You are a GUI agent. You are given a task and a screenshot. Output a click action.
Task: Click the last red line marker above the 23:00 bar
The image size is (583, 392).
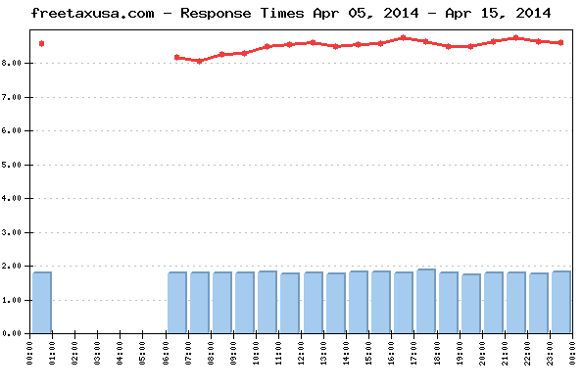coord(561,43)
